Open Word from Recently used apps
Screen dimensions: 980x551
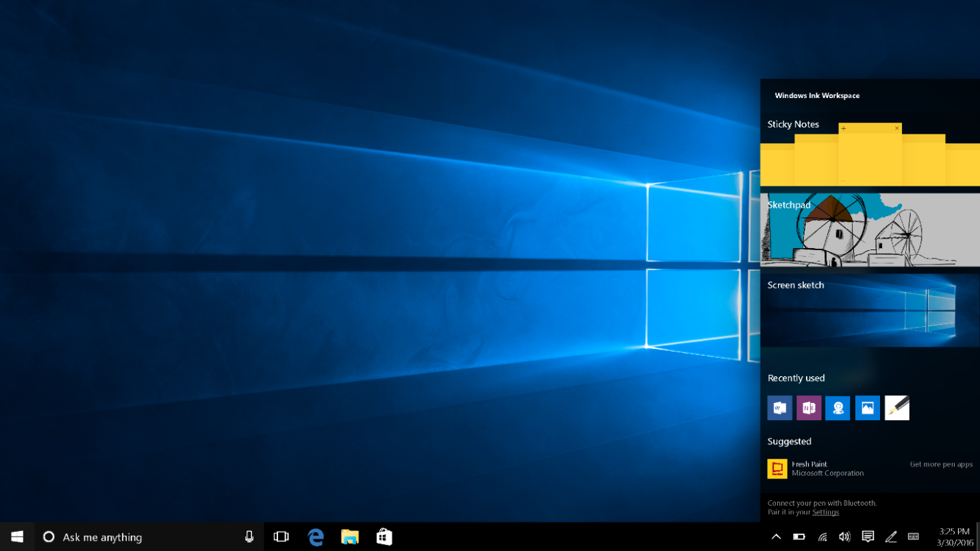click(779, 408)
